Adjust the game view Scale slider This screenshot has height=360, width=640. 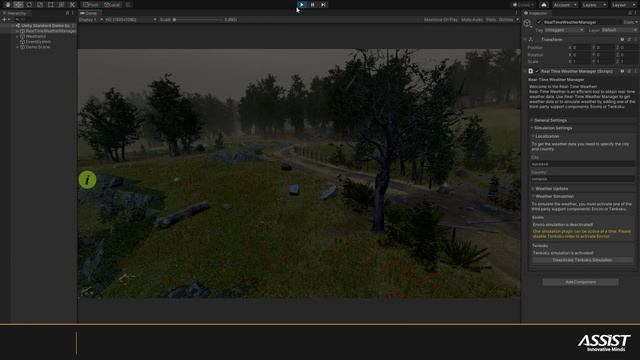[198, 20]
